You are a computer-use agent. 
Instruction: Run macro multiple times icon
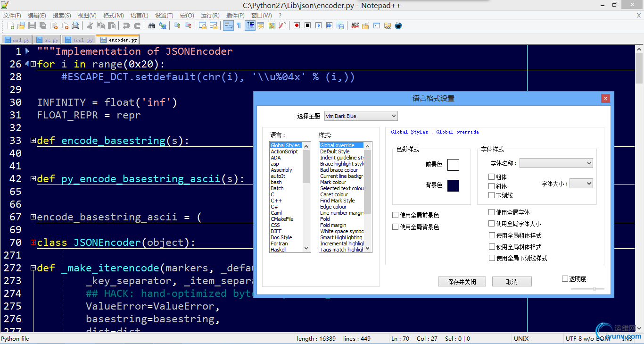point(329,25)
